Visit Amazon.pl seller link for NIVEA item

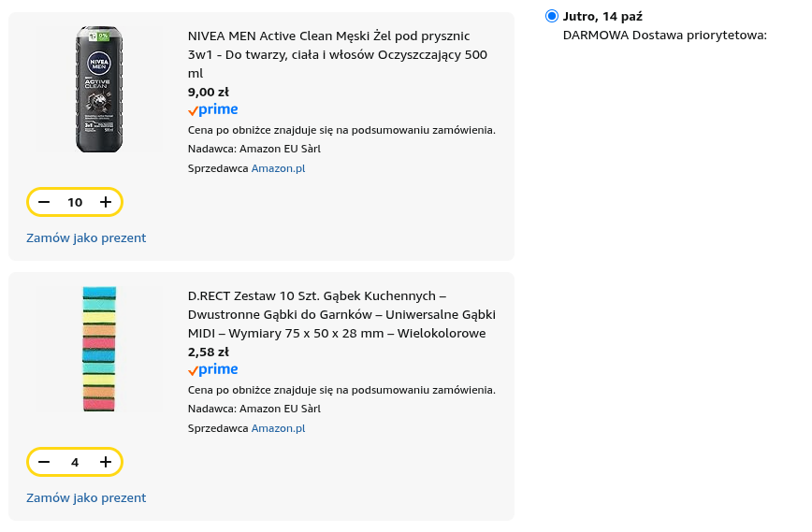tap(278, 168)
